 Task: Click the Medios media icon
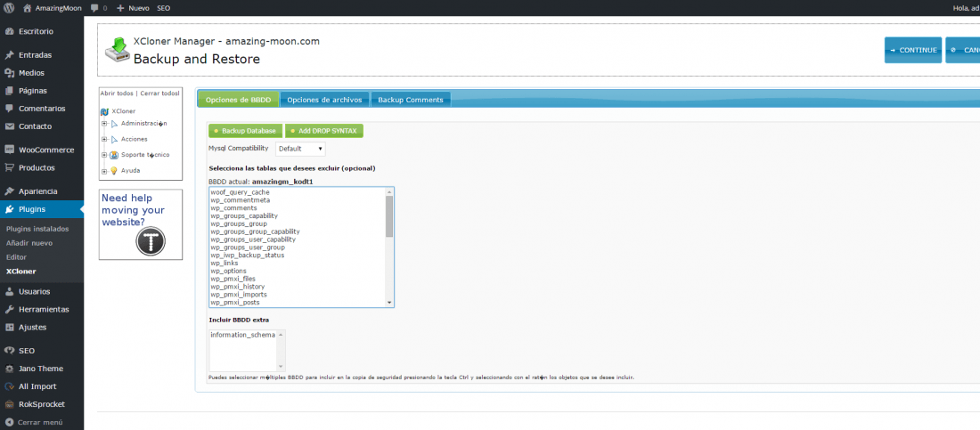point(10,72)
